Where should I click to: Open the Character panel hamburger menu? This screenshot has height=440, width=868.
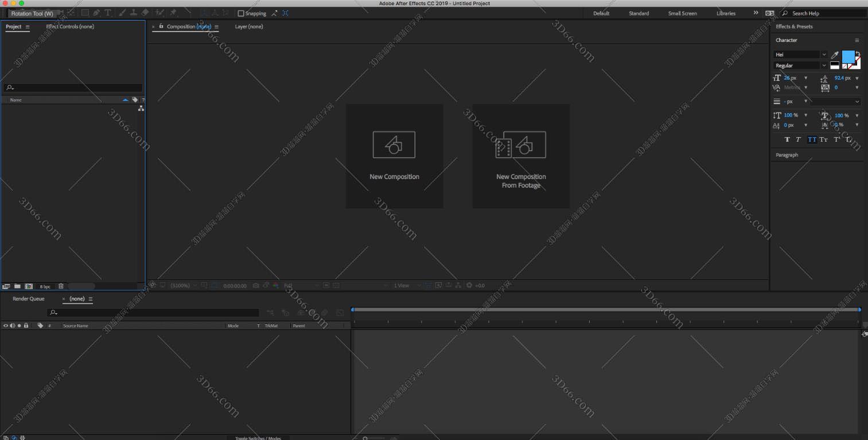point(857,40)
